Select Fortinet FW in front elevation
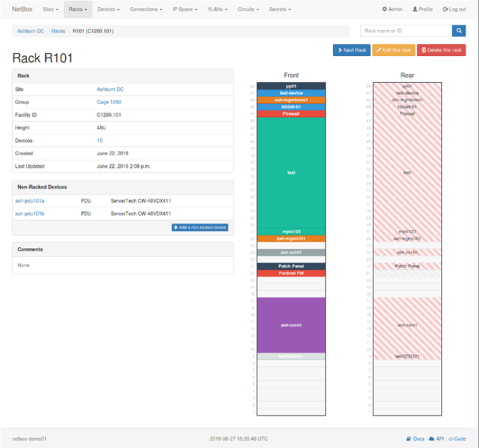Screen dimensions: 479x448 tap(291, 273)
